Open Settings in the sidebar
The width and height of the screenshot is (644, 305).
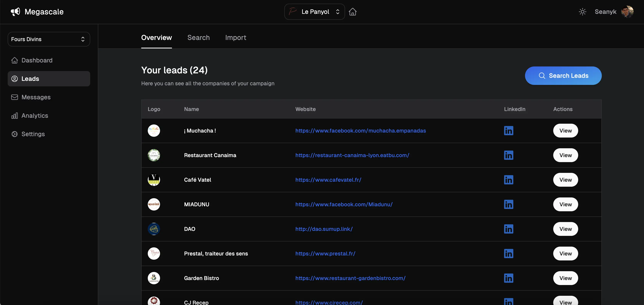click(33, 134)
